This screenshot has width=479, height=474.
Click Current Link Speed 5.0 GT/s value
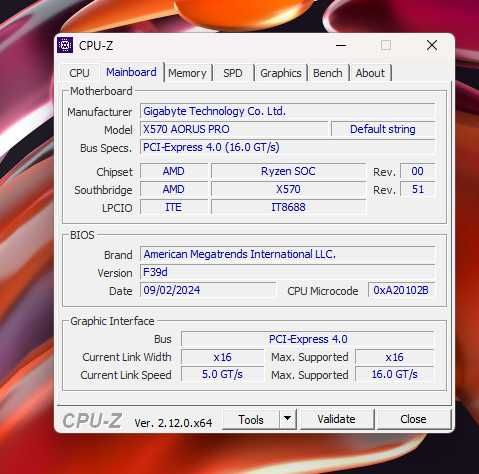click(x=223, y=374)
